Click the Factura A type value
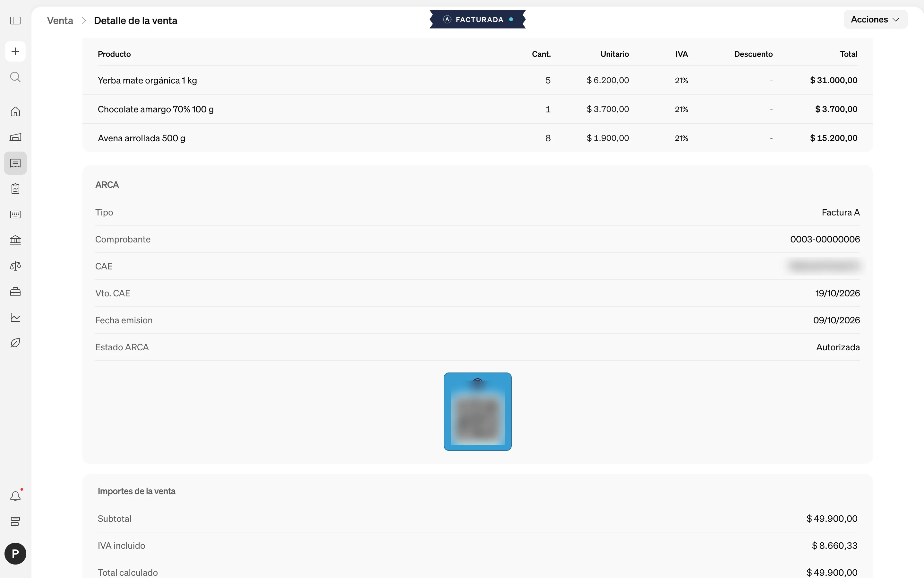This screenshot has height=578, width=924. click(840, 212)
